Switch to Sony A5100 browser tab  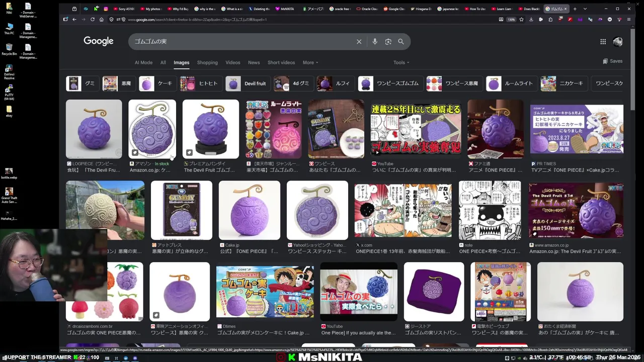(124, 9)
